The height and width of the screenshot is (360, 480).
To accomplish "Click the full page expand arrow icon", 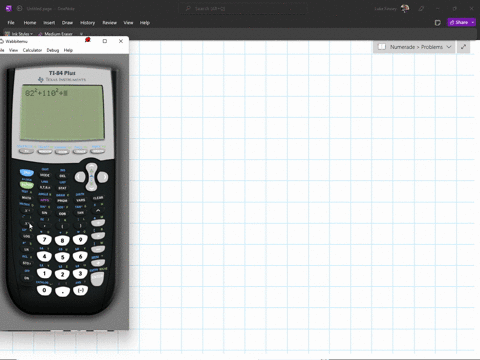I will [x=463, y=47].
